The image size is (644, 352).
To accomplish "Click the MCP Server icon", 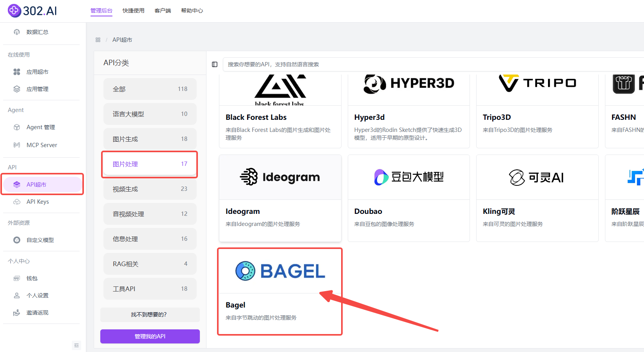I will tap(17, 145).
